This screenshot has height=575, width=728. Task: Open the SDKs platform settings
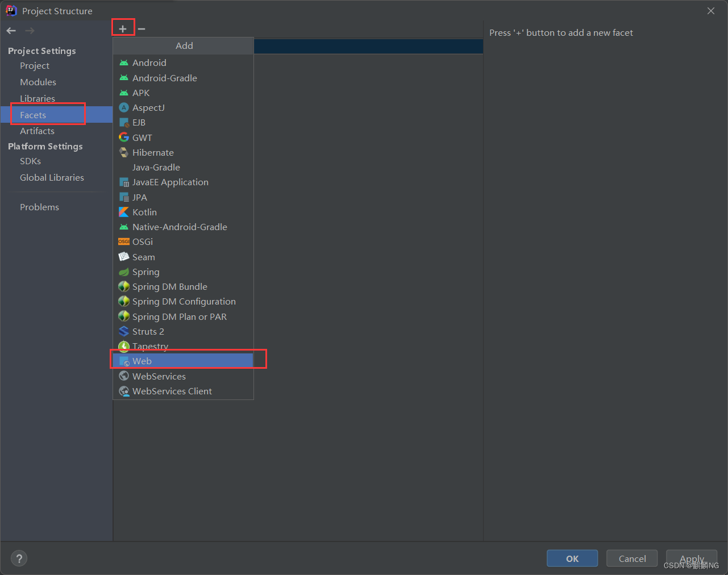coord(30,161)
